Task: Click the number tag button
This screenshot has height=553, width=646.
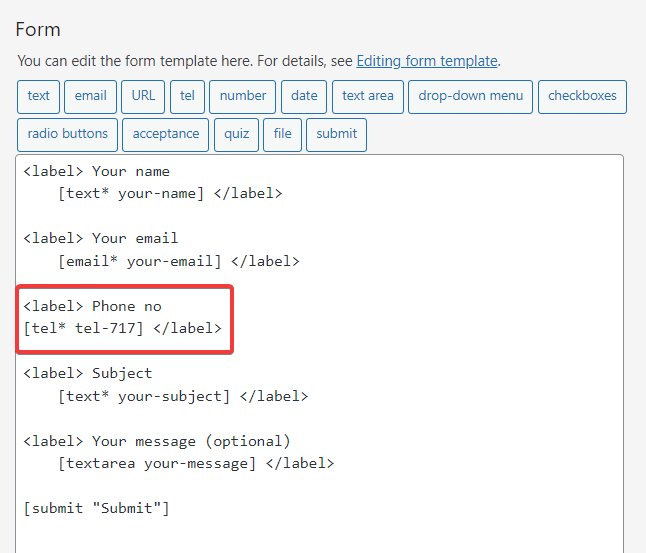Action: click(242, 97)
